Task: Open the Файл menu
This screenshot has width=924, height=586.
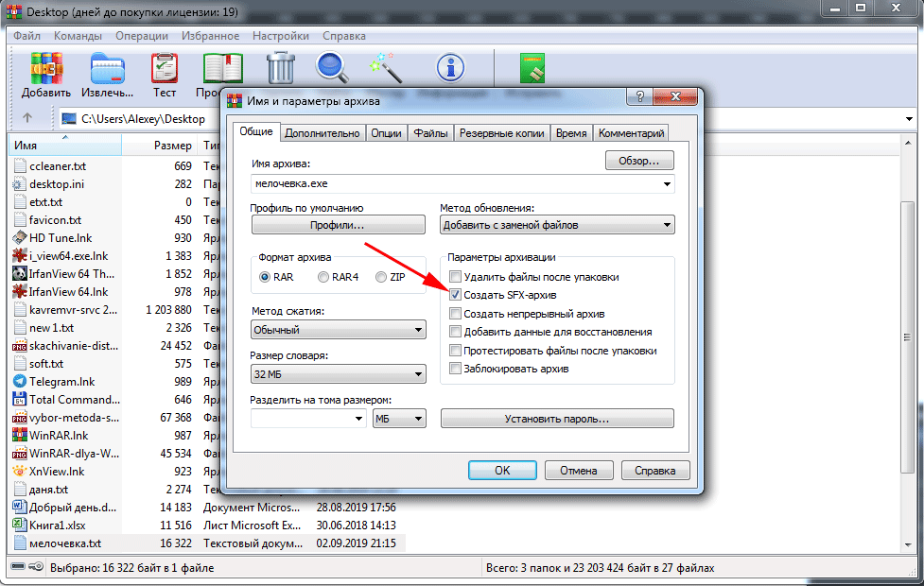Action: coord(26,36)
